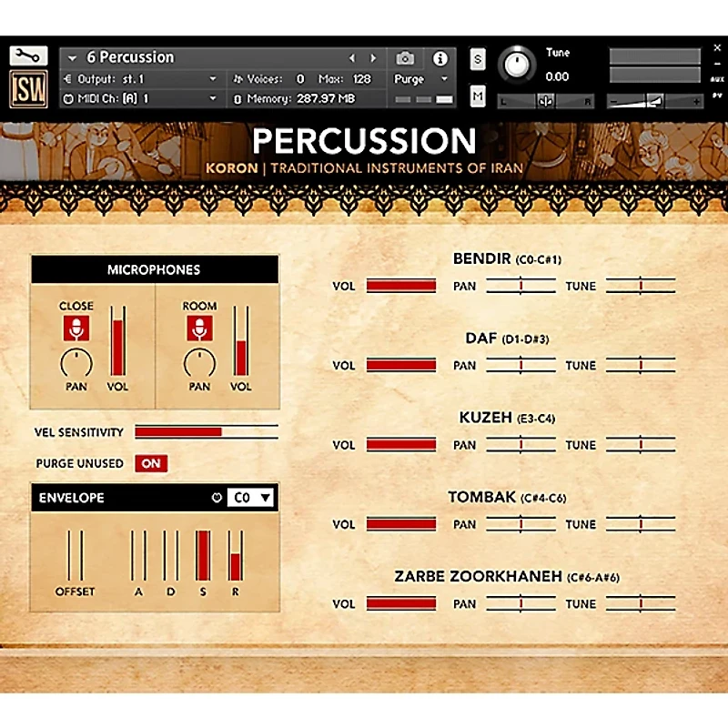Screen dimensions: 728x728
Task: Adjust envelope Release slider
Action: click(x=236, y=555)
